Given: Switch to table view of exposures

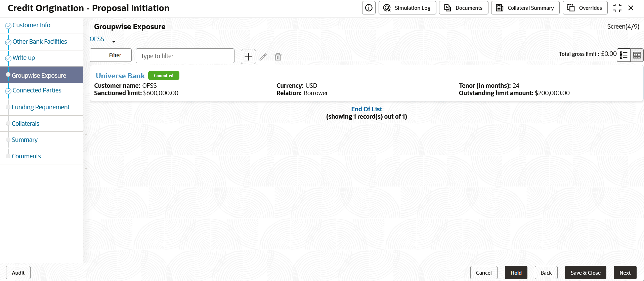Looking at the screenshot, I should [637, 55].
